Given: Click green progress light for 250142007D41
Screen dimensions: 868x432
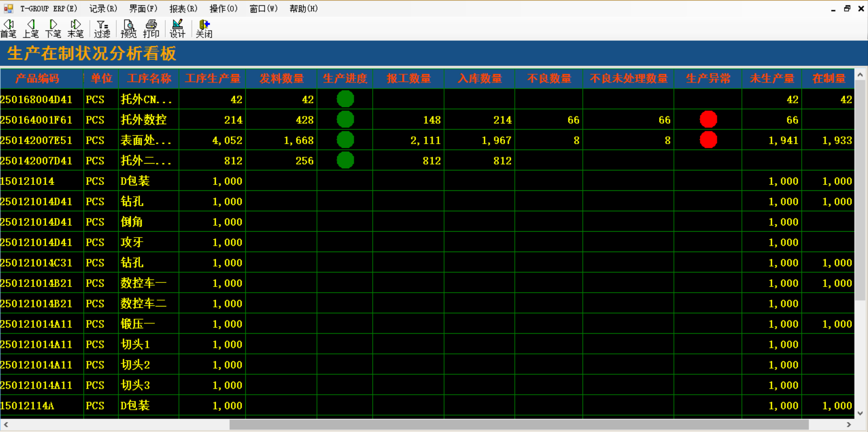Looking at the screenshot, I should 345,160.
